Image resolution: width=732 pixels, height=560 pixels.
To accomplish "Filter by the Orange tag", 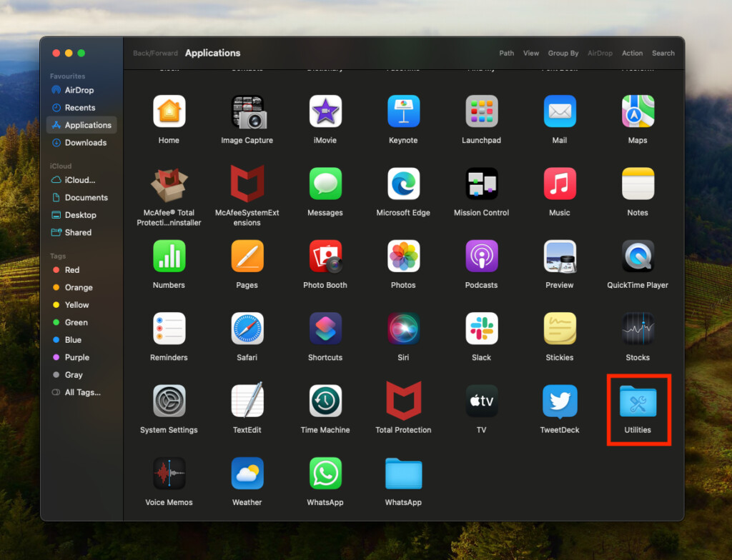I will click(81, 287).
